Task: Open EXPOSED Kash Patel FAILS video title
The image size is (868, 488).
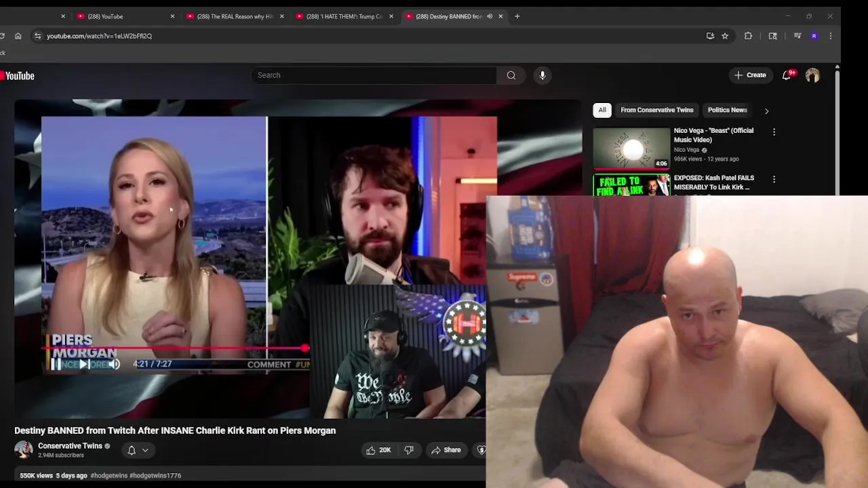Action: point(713,182)
